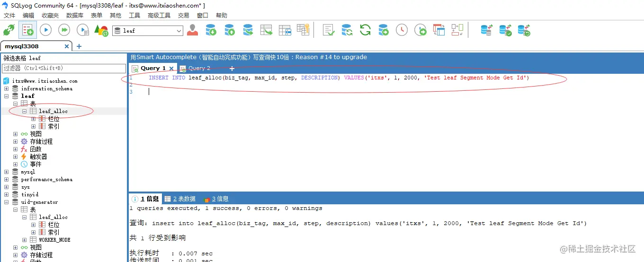Open the 帮助 menu
Screen dimensions: 644x262
[x=222, y=15]
